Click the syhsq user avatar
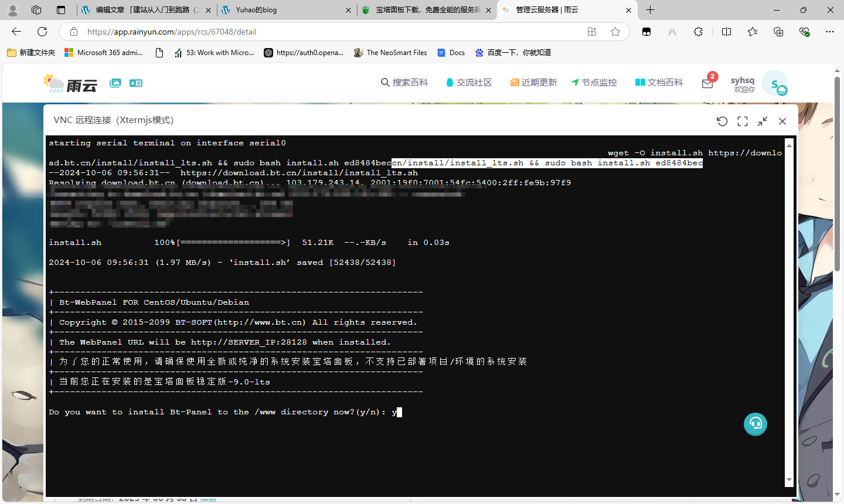844x504 pixels. click(774, 83)
